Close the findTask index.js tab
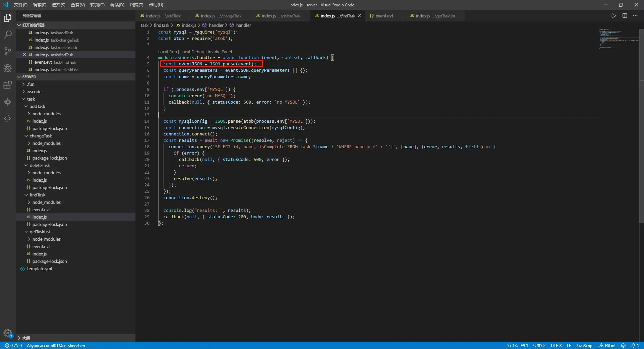Viewport: 644px width, 349px height. (x=359, y=16)
